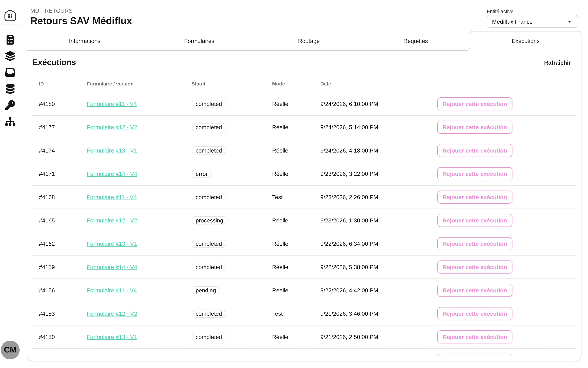Image resolution: width=588 pixels, height=368 pixels.
Task: Replay execution #4162
Action: [474, 244]
